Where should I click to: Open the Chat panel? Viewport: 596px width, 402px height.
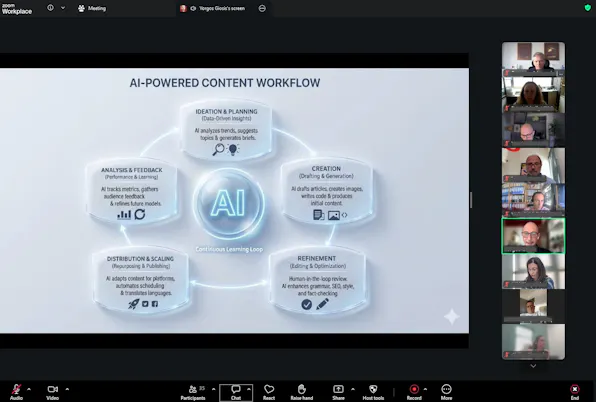pos(236,392)
